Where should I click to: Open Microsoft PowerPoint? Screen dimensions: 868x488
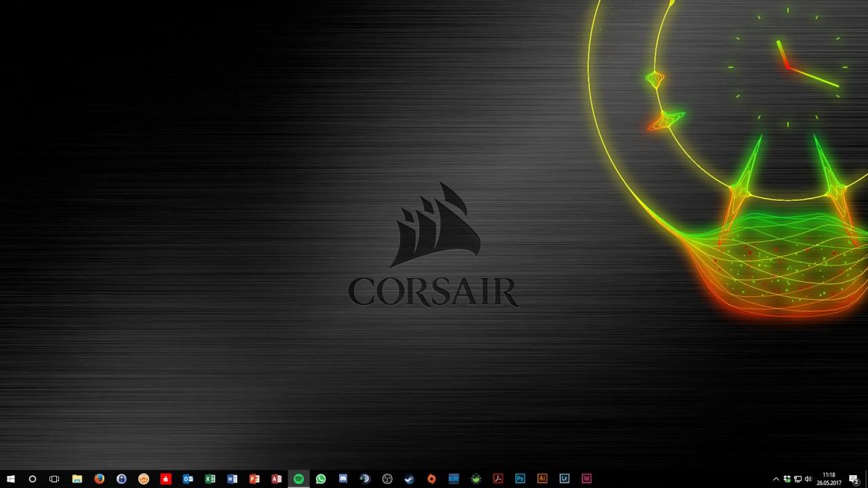click(254, 479)
